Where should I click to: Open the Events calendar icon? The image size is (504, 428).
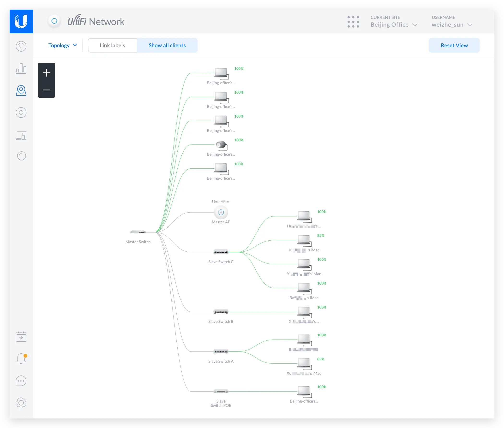(x=21, y=337)
